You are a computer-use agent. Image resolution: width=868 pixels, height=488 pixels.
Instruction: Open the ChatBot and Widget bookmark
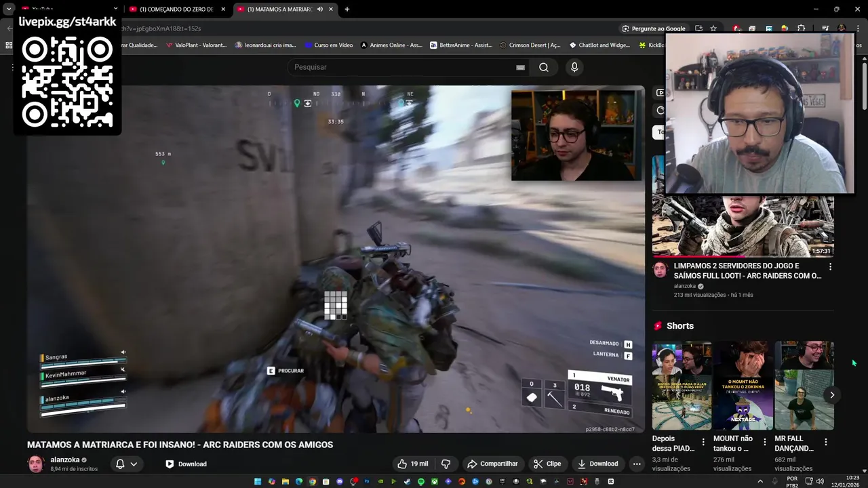599,45
